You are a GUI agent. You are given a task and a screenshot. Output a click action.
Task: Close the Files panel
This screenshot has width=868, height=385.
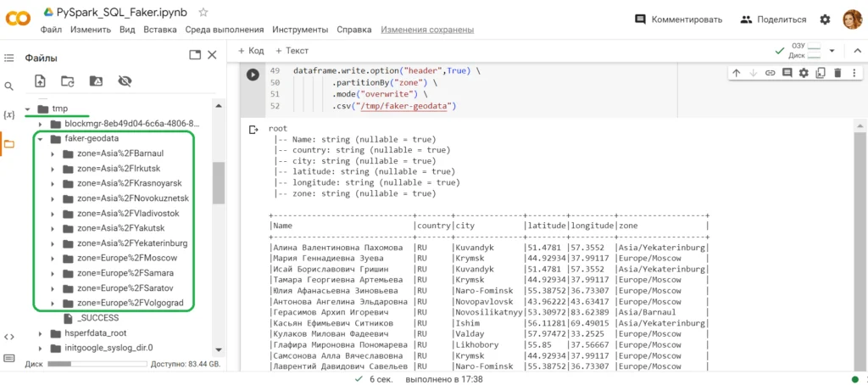pyautogui.click(x=212, y=55)
